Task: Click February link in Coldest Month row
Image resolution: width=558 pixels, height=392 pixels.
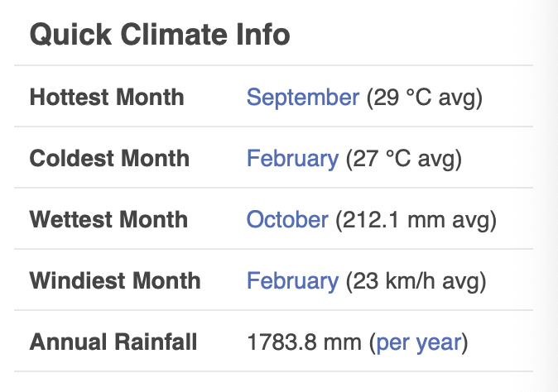Action: (x=292, y=159)
